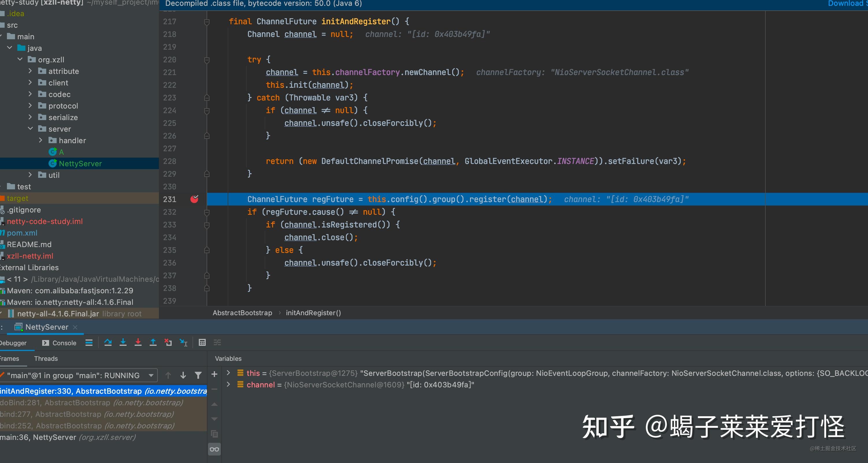Viewport: 868px width, 463px height.
Task: Toggle the filter icon in Frames panel
Action: pos(198,375)
